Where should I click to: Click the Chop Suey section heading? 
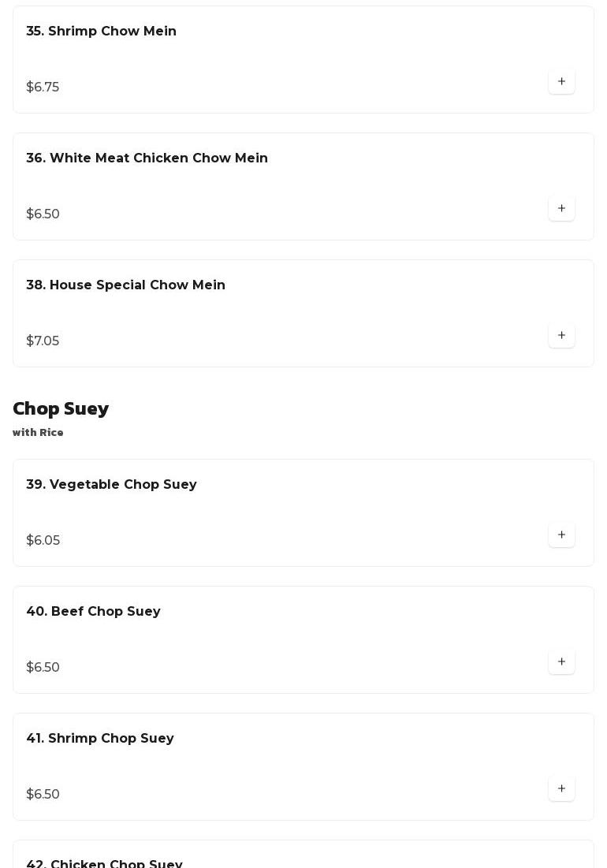pos(61,408)
